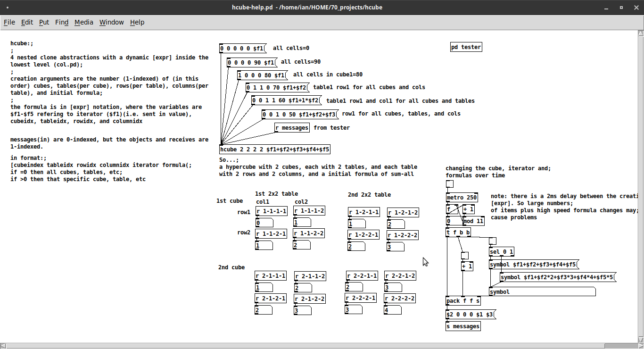This screenshot has width=644, height=349.
Task: Select the 'r 1-2-2-1' receive object
Action: 364,235
